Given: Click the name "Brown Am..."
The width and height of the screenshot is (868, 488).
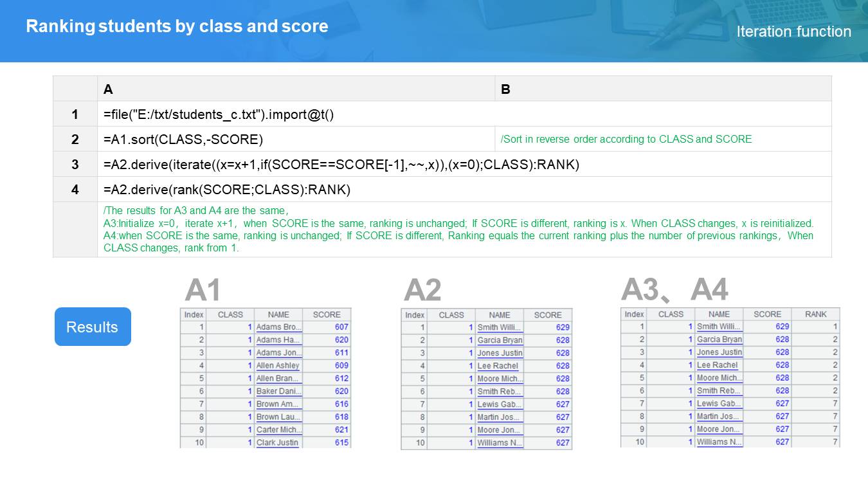Looking at the screenshot, I should pos(278,404).
